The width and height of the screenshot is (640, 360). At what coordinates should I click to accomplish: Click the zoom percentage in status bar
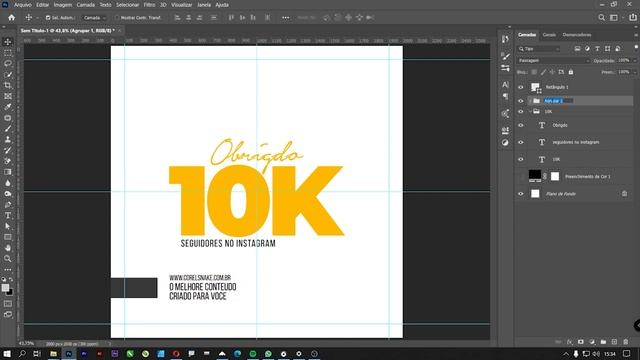[27, 344]
